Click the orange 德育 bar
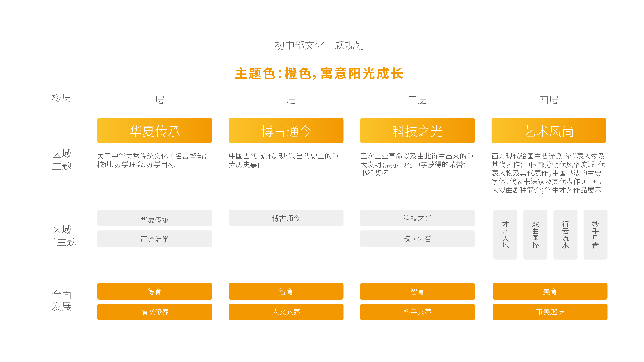Image resolution: width=644 pixels, height=362 pixels. [x=155, y=291]
